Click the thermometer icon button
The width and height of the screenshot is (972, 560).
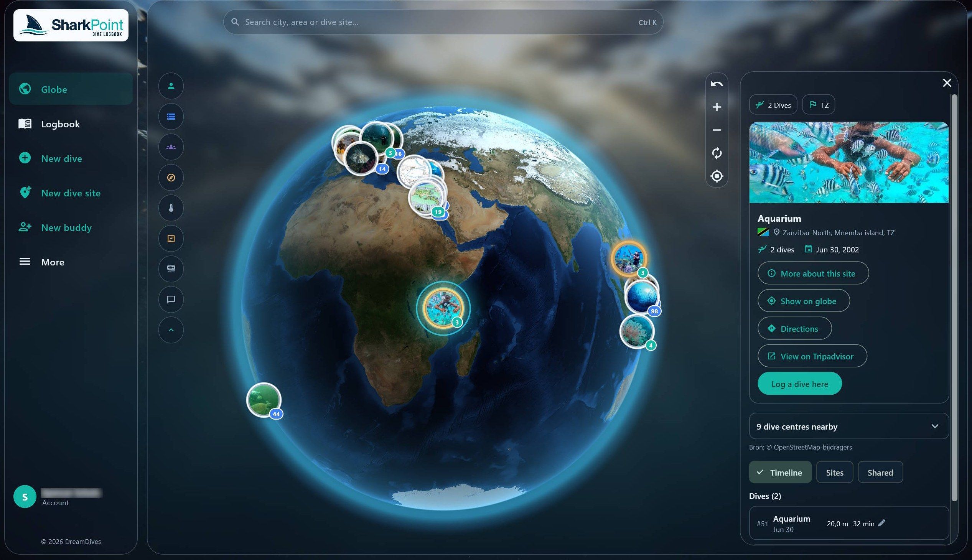171,208
